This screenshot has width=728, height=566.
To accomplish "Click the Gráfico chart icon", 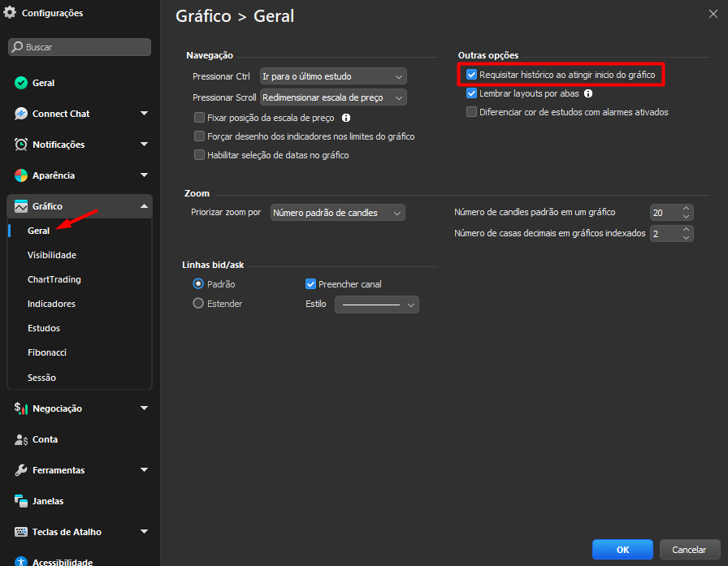I will click(21, 206).
